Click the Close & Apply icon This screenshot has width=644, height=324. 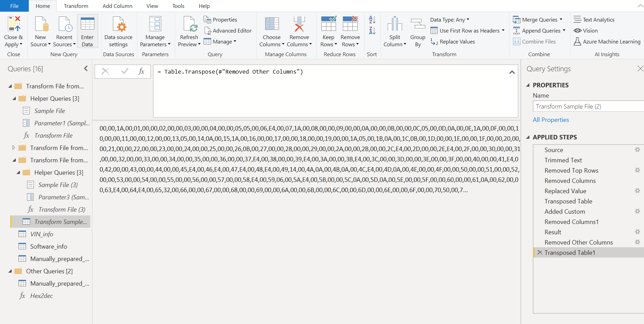click(14, 24)
